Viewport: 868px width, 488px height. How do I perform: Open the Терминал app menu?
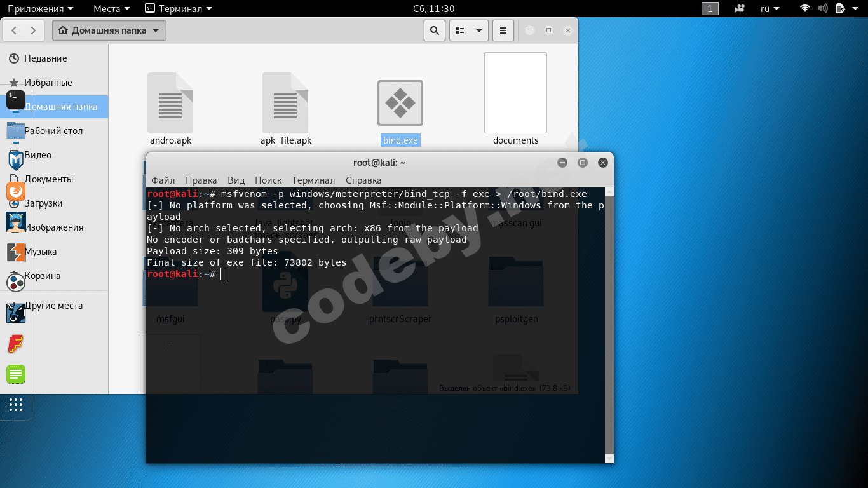179,9
